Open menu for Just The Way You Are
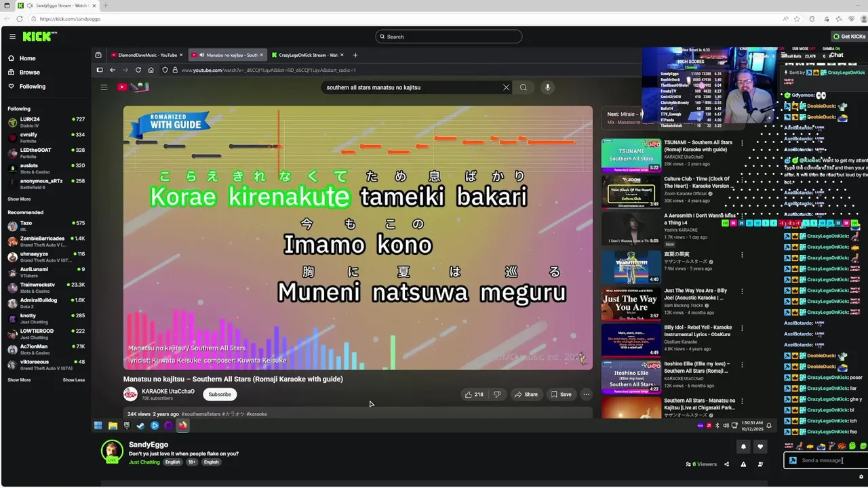 742,291
